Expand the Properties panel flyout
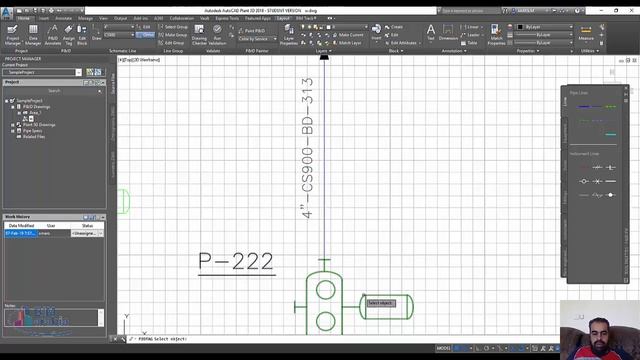Screen dimensions: 640x360 click(528, 51)
